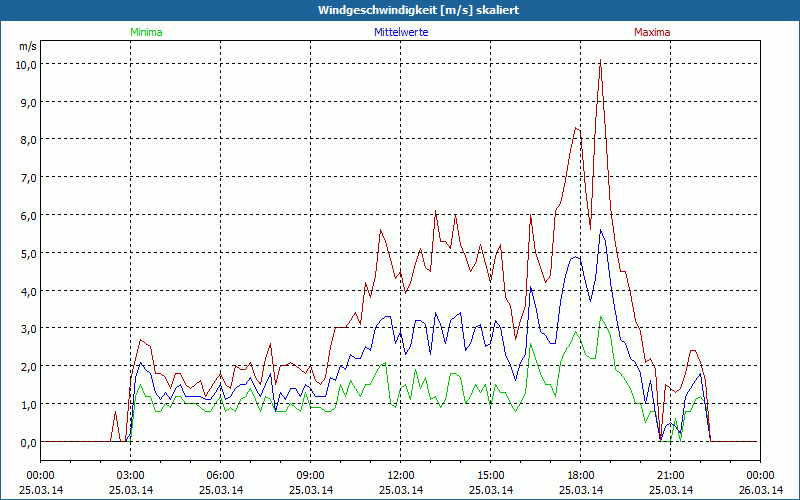
Task: Click the 10,0 y-axis value
Action: [x=27, y=64]
